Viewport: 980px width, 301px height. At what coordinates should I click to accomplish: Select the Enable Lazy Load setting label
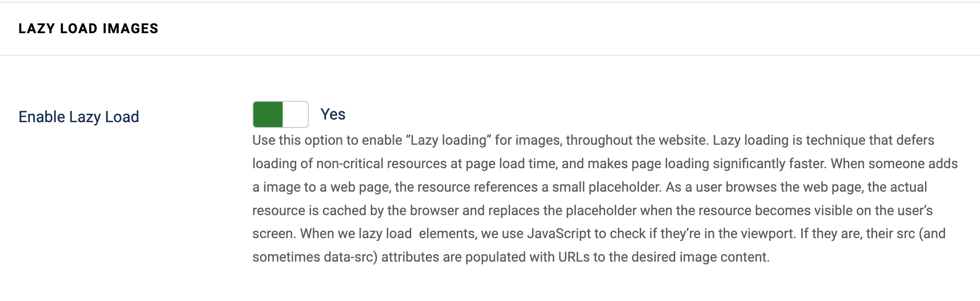click(79, 116)
